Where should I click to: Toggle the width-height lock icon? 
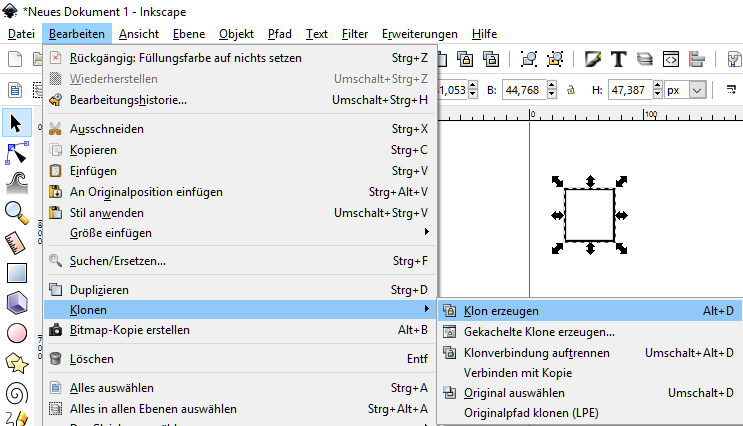(571, 90)
